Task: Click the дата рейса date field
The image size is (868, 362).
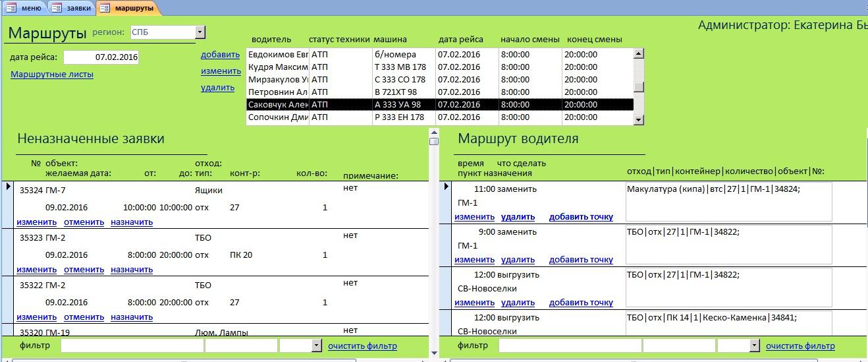Action: pos(101,57)
